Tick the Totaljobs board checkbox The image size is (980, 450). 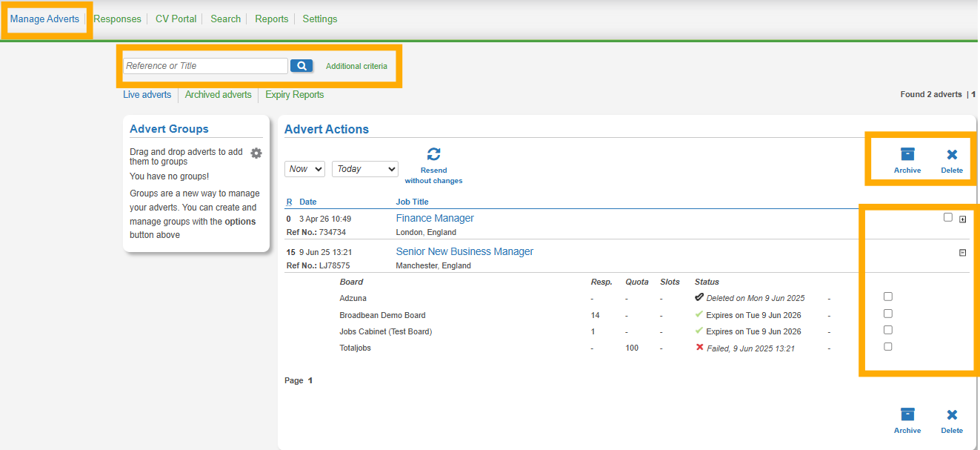click(x=888, y=346)
